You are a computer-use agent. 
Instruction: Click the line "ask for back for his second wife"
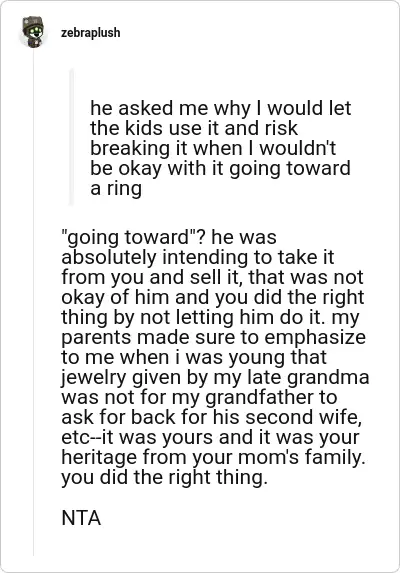tap(212, 417)
